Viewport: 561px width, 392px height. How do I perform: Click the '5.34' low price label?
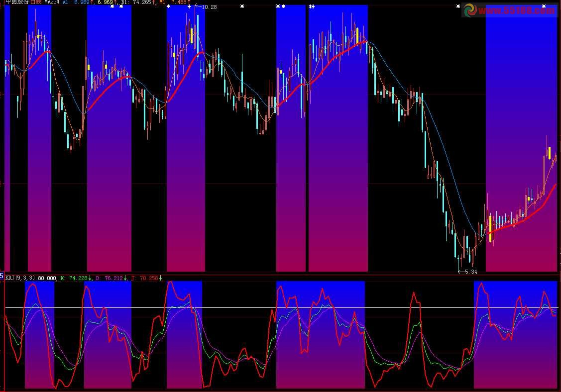(471, 272)
